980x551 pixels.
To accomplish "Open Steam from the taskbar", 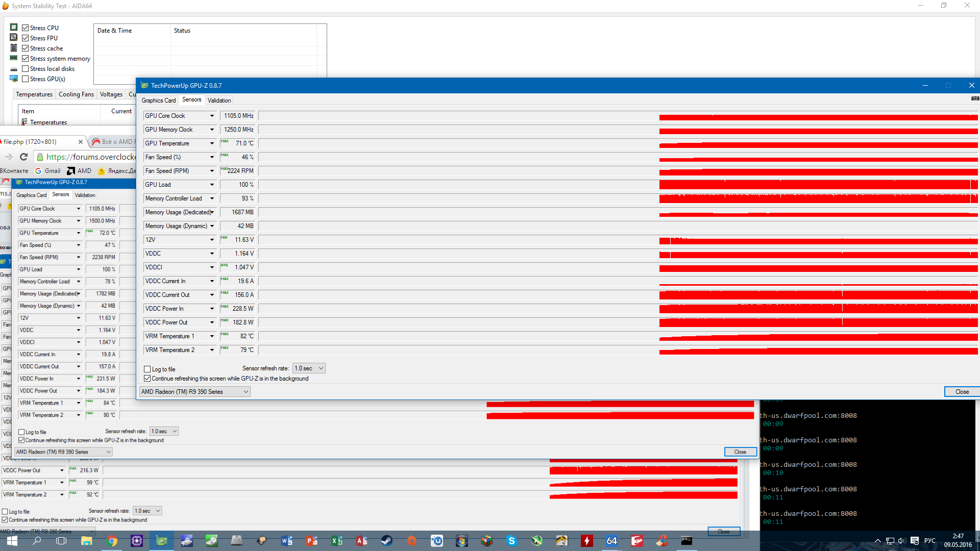I will tap(386, 541).
